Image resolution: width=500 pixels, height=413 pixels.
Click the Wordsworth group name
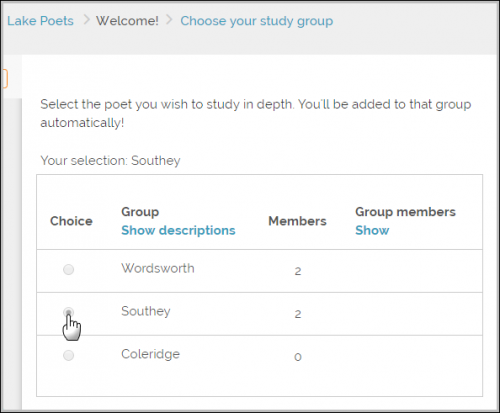coord(158,268)
